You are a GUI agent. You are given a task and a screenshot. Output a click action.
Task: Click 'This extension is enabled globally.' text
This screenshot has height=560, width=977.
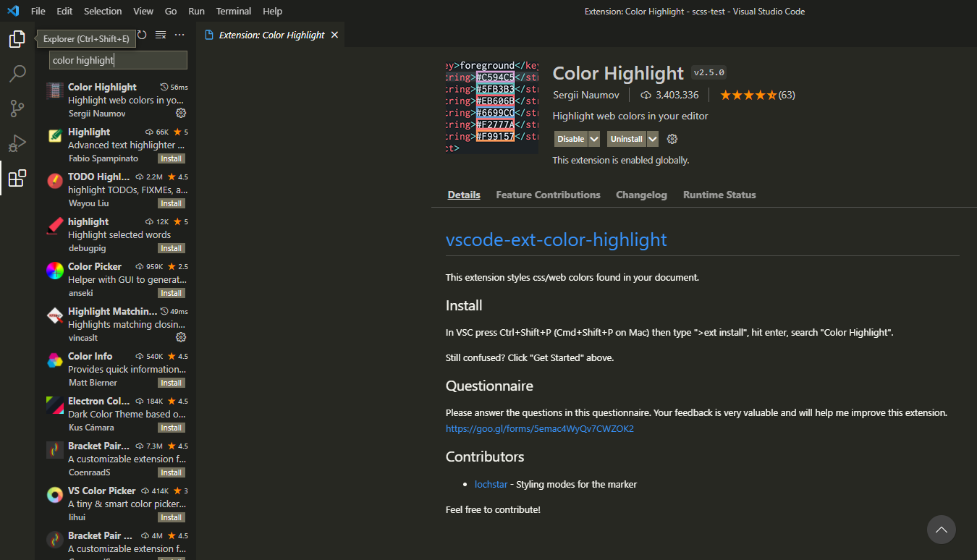point(621,160)
